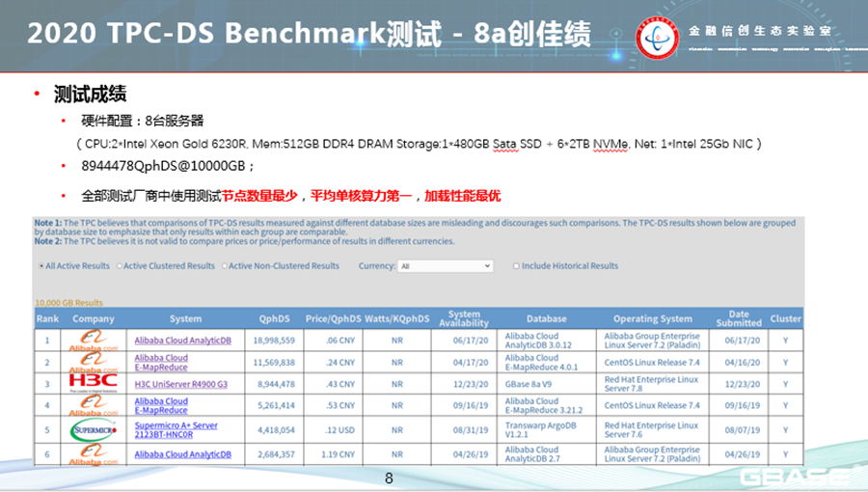The width and height of the screenshot is (868, 492).
Task: Click the Watts/KQphDS column header
Action: click(x=397, y=318)
